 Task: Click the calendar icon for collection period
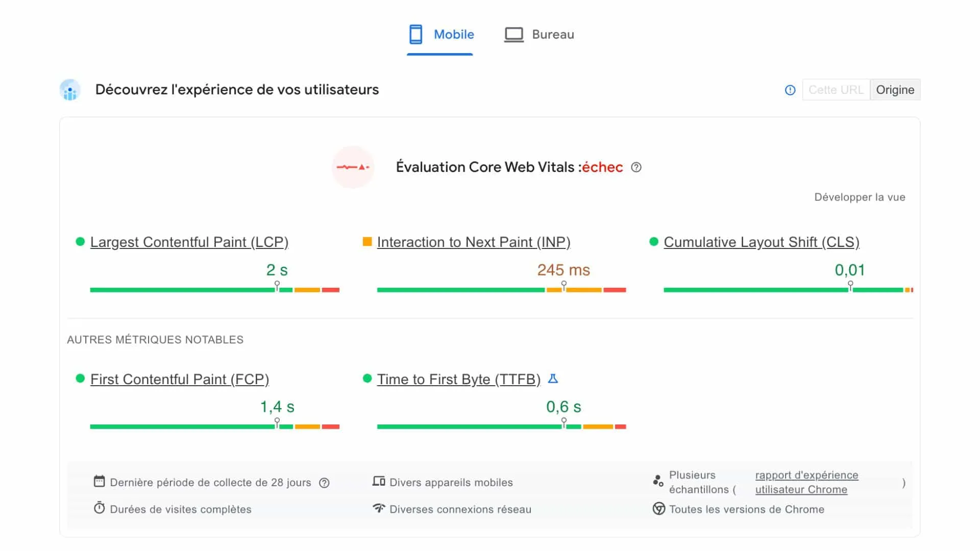(100, 481)
